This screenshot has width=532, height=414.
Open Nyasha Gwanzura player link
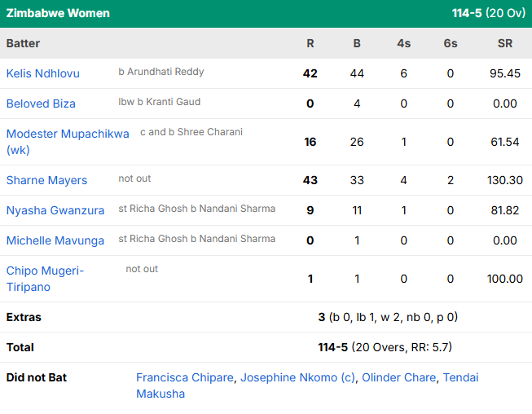coord(55,210)
